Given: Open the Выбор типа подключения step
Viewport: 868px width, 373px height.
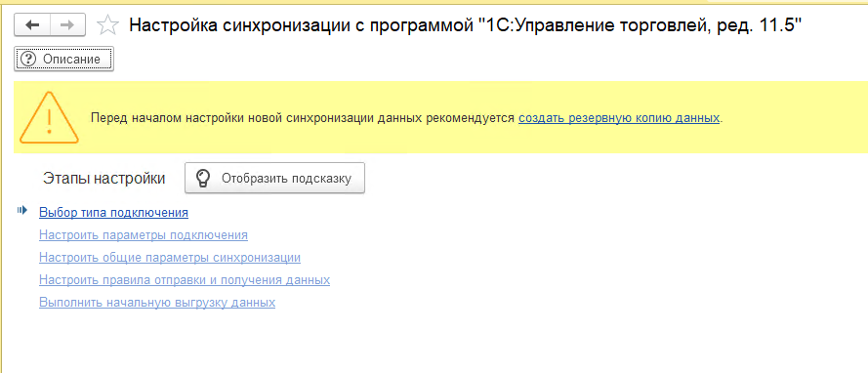Looking at the screenshot, I should tap(113, 212).
